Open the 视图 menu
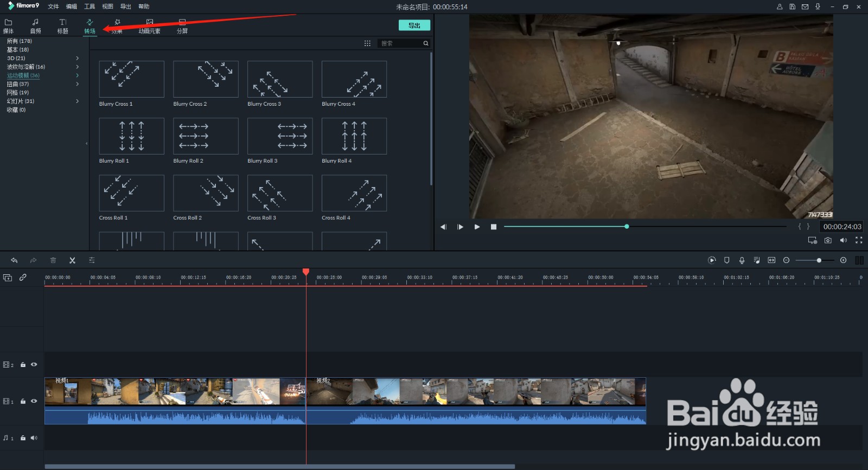This screenshot has width=868, height=470. pyautogui.click(x=107, y=7)
